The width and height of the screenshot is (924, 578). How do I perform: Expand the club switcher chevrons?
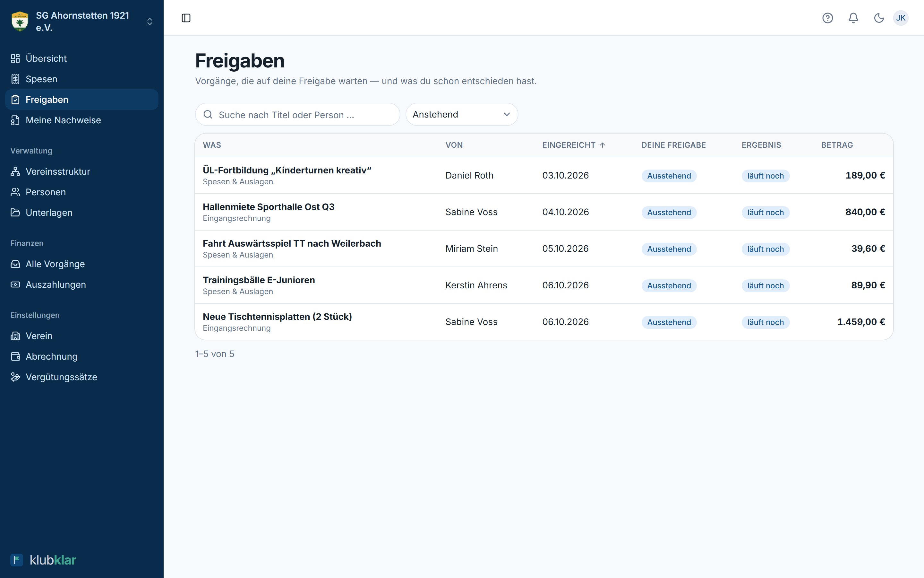[150, 22]
